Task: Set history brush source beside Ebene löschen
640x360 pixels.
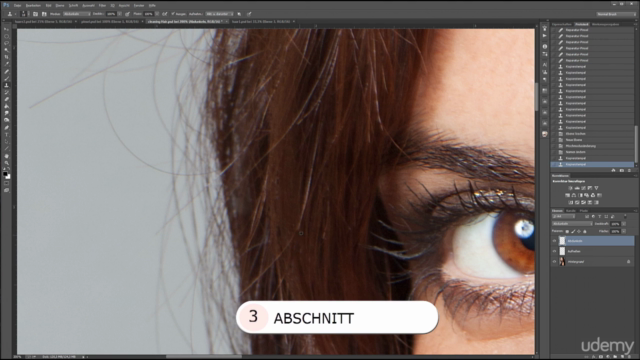Action: coord(554,133)
